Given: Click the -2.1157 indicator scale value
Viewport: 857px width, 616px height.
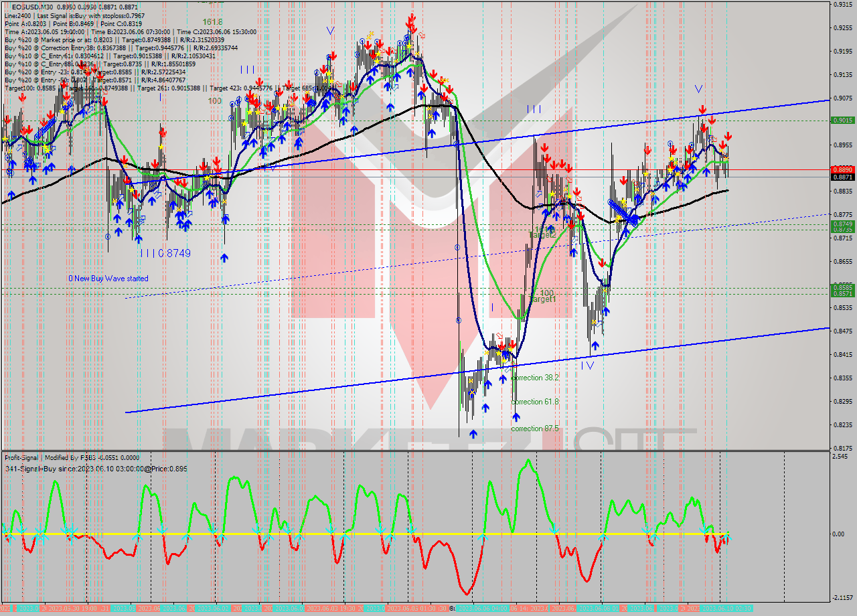Looking at the screenshot, I should 842,598.
